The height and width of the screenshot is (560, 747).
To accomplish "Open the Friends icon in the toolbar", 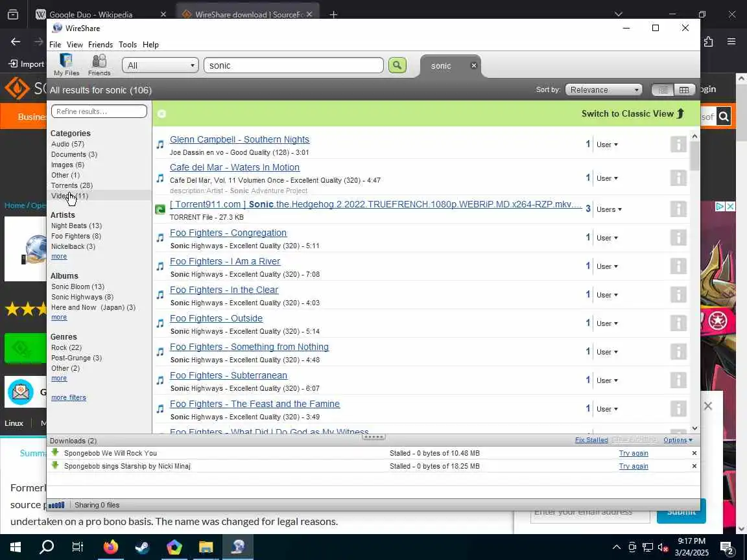I will click(x=99, y=65).
